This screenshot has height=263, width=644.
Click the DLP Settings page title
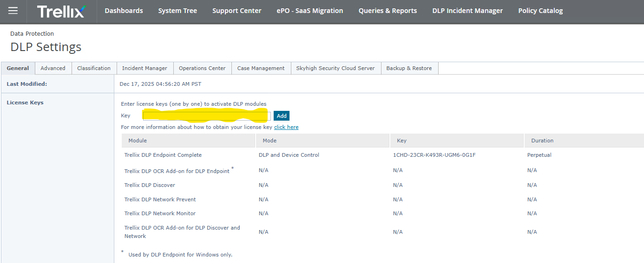coord(46,47)
